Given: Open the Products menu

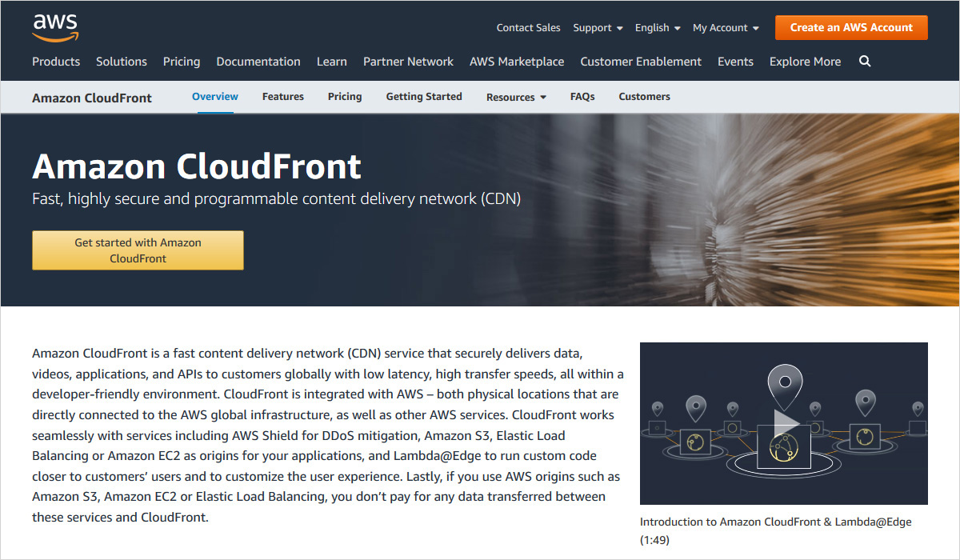Looking at the screenshot, I should pos(56,62).
